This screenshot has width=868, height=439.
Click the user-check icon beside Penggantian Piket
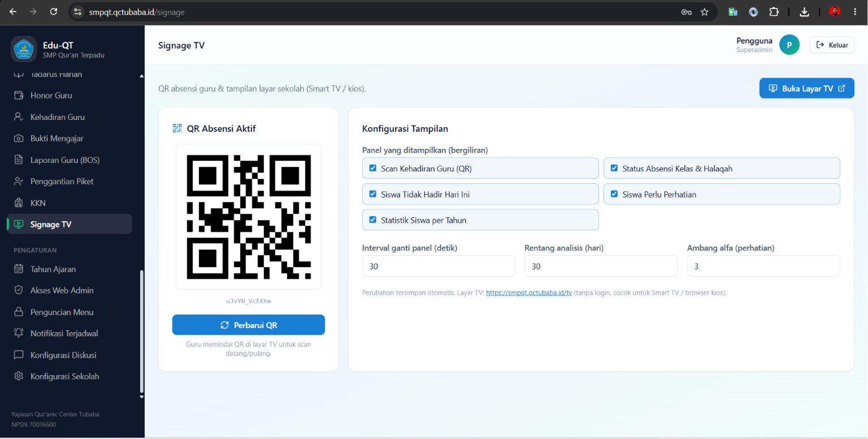coord(19,182)
